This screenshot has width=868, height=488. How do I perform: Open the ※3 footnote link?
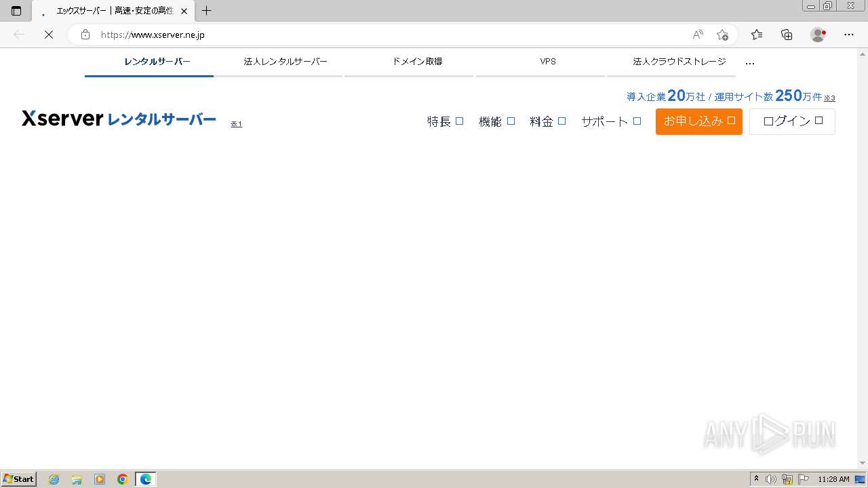pos(829,98)
